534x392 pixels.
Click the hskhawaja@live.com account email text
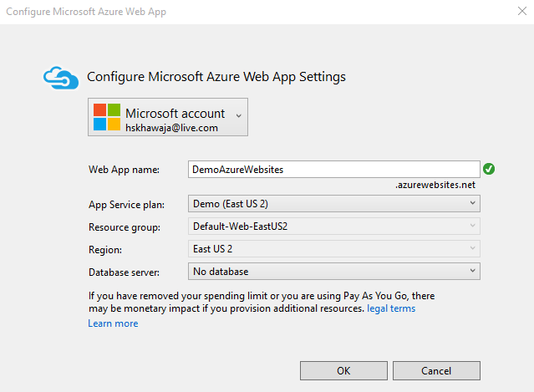pyautogui.click(x=171, y=128)
